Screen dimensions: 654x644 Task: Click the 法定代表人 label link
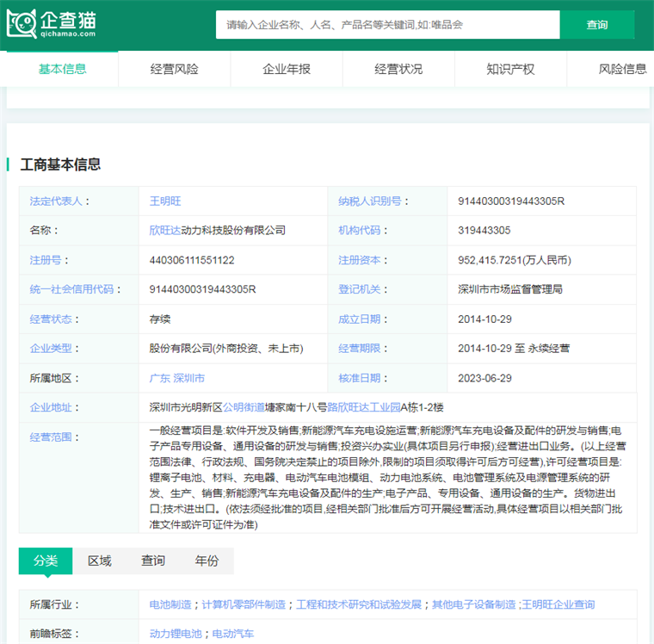tap(56, 201)
